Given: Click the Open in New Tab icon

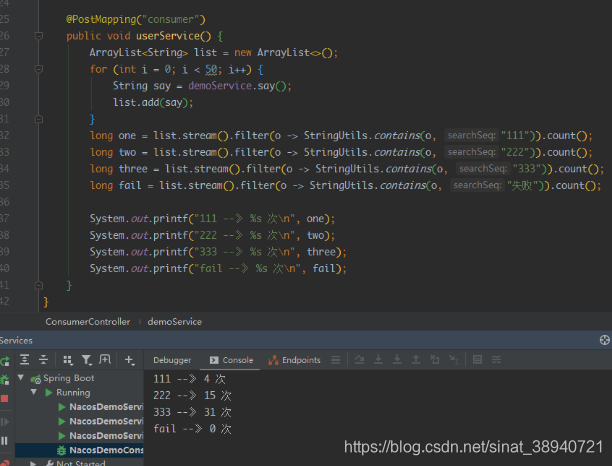Looking at the screenshot, I should click(105, 359).
